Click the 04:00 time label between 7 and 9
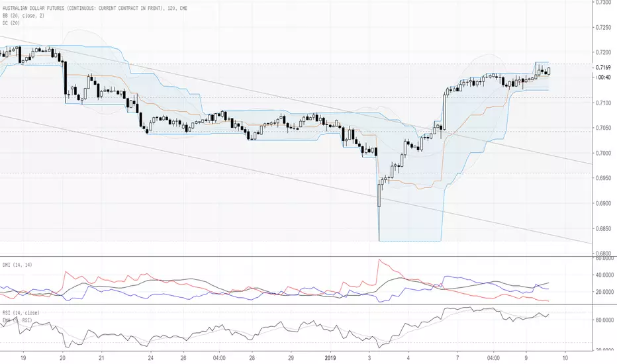 coord(493,358)
